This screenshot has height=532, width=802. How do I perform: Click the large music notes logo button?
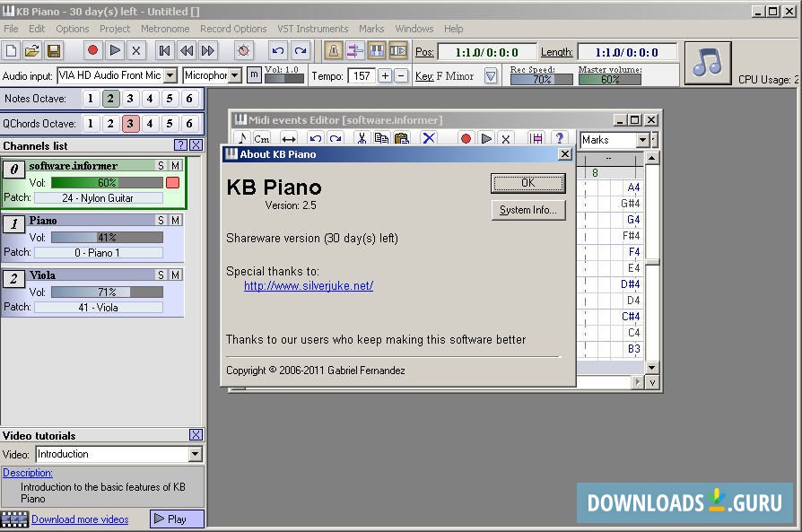tap(708, 63)
